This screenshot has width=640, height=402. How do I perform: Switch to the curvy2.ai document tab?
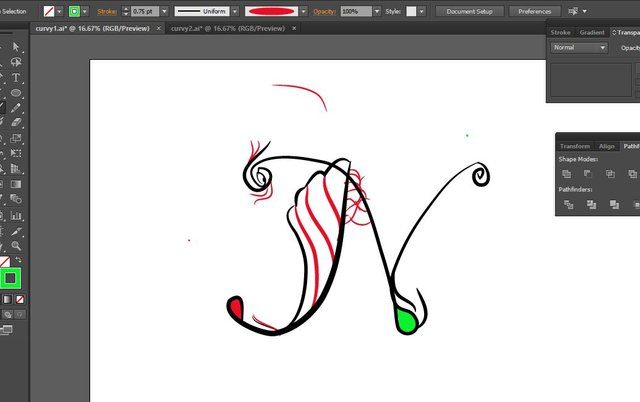click(228, 28)
